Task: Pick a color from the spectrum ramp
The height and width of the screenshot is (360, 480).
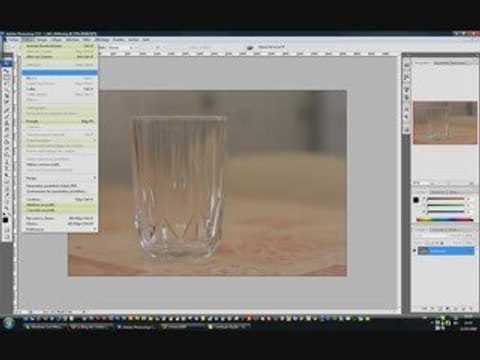Action: click(445, 219)
